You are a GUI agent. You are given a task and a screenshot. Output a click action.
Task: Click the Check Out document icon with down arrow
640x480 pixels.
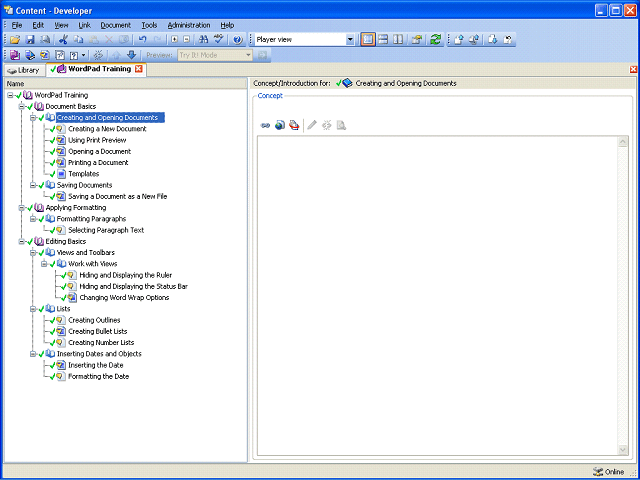tap(493, 40)
